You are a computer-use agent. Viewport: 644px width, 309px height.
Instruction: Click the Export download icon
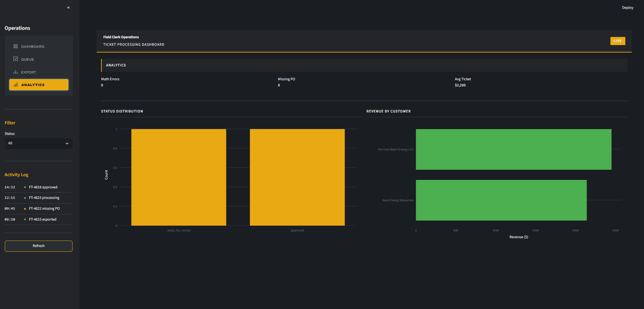(16, 72)
